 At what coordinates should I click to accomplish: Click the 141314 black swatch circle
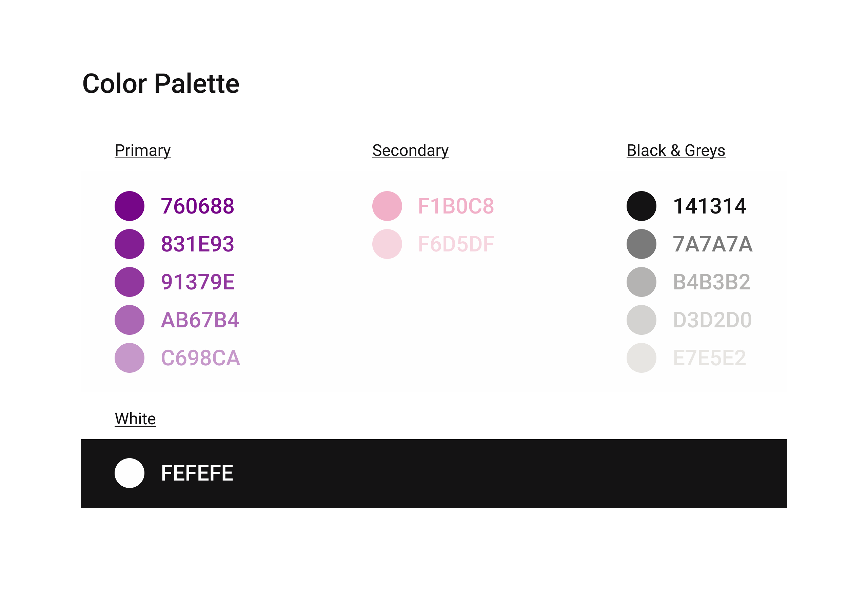click(642, 206)
